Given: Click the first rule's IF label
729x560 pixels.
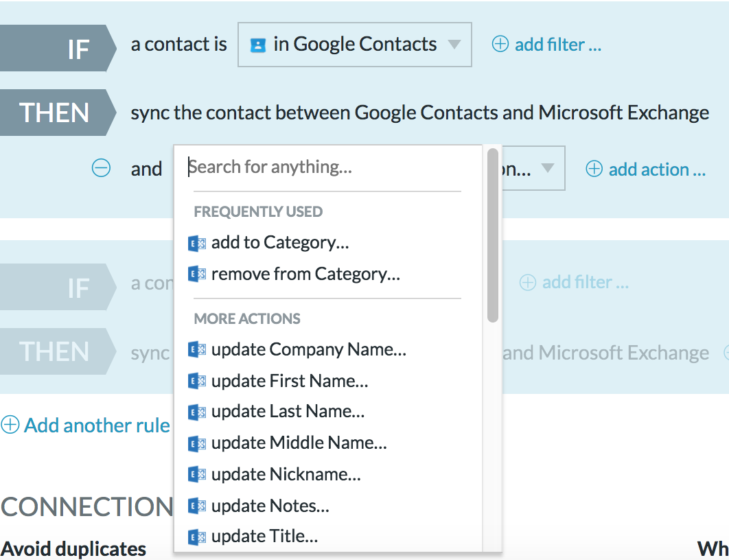Looking at the screenshot, I should (58, 48).
